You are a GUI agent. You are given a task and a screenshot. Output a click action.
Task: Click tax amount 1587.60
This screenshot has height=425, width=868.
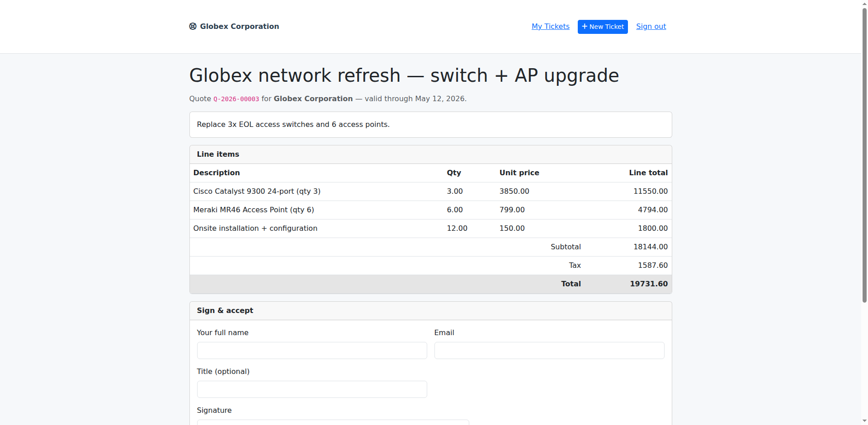point(653,265)
